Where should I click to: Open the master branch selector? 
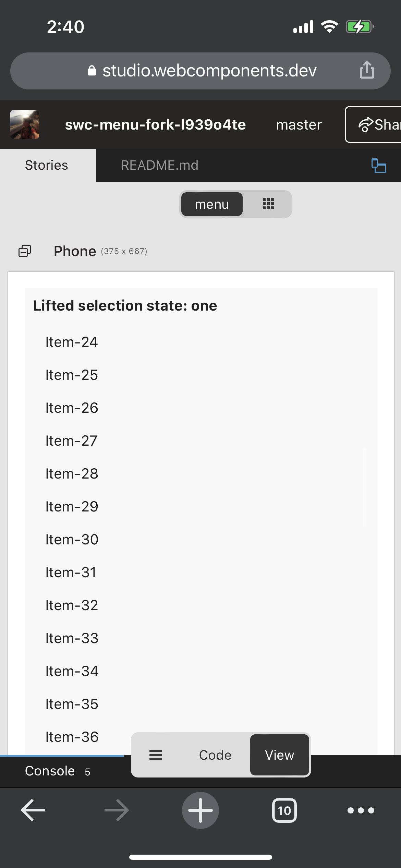pos(299,124)
